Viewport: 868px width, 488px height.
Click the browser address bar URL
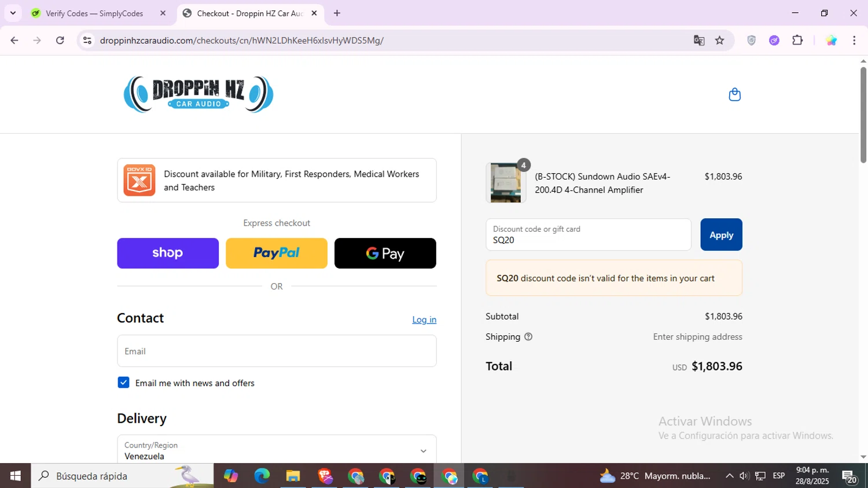point(242,41)
